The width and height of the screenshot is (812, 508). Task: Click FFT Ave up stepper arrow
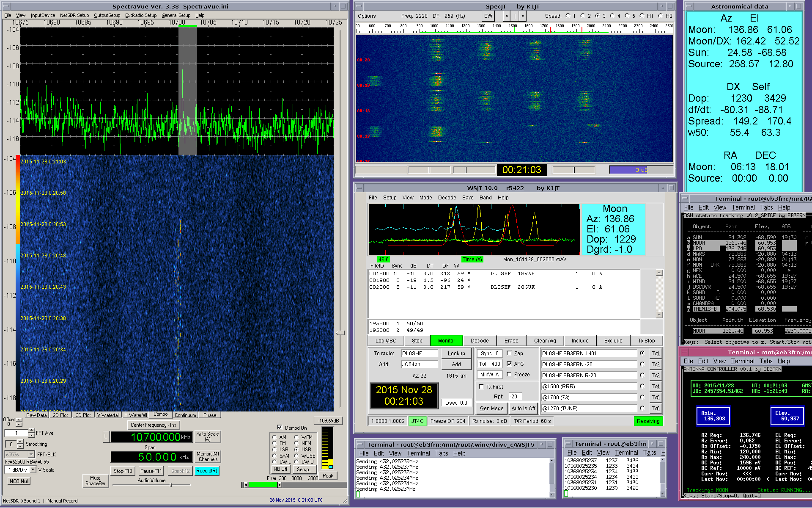point(32,431)
